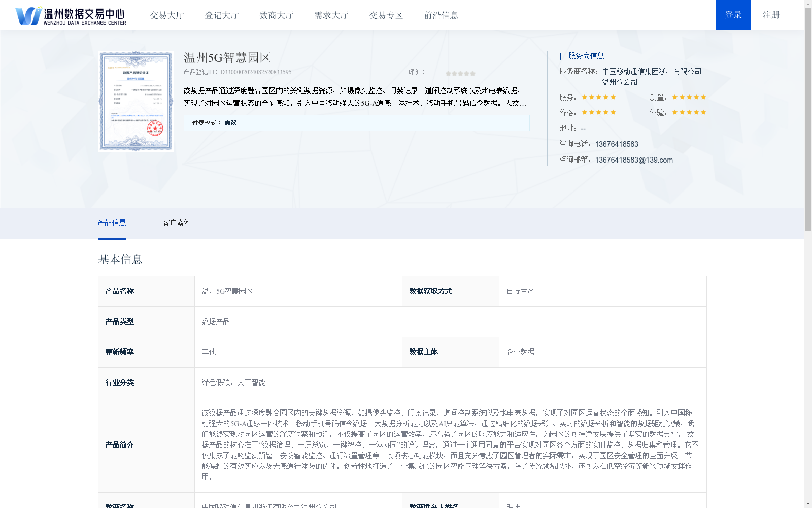Click the 自行生产 table cell
Image resolution: width=812 pixels, height=508 pixels.
602,291
